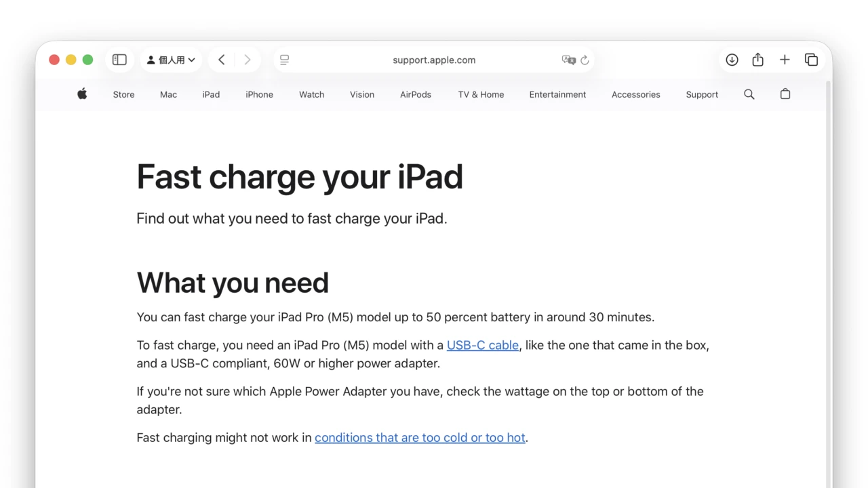Toggle the Safari sidebar
This screenshot has width=868, height=488.
[x=119, y=60]
